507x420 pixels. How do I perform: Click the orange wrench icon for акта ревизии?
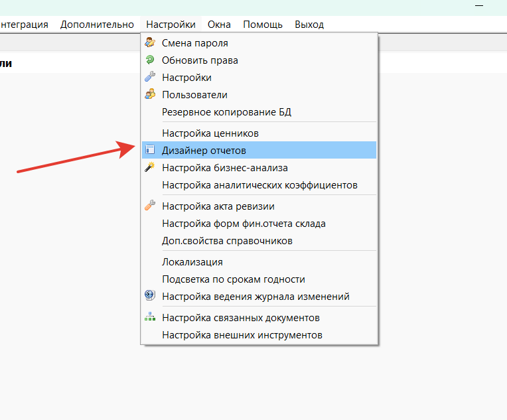point(150,206)
